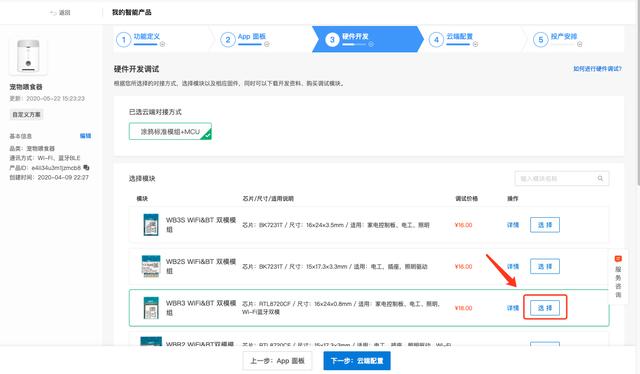Click 上一步: App 面板 button
Screen dimensions: 640x374
[x=277, y=361]
